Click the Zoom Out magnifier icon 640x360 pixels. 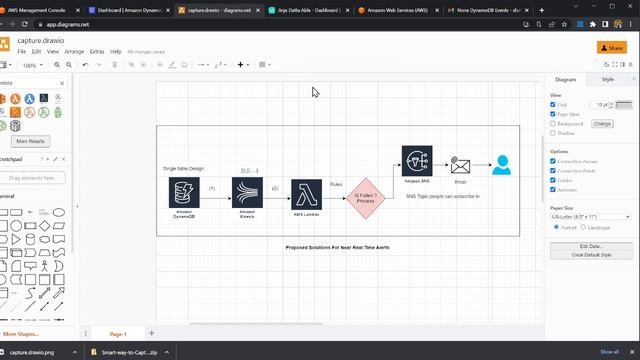click(69, 65)
